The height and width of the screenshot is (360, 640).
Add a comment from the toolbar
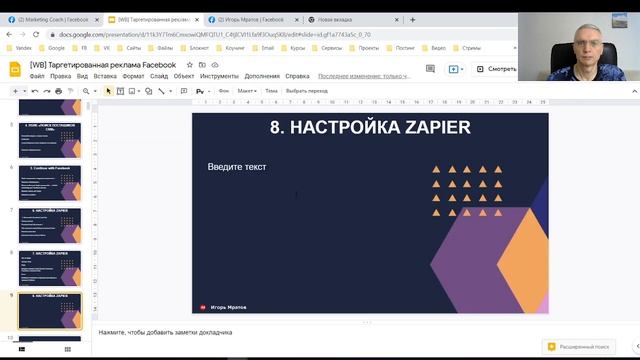(x=184, y=91)
